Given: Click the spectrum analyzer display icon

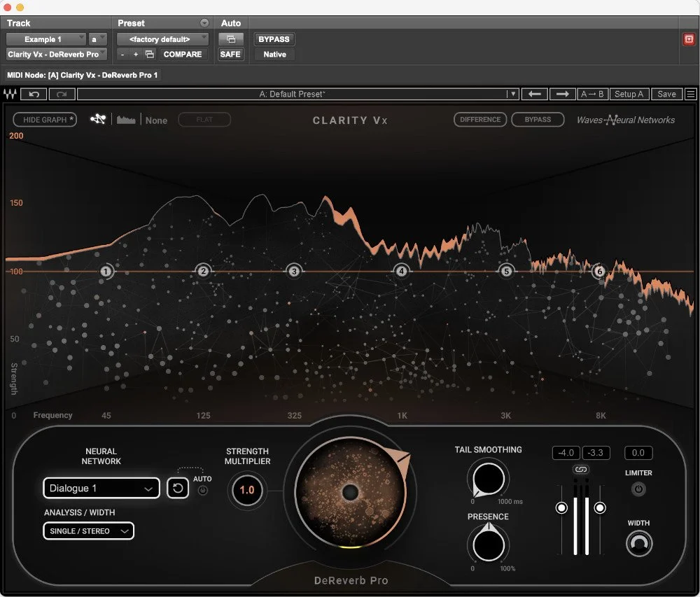Looking at the screenshot, I should (x=126, y=120).
